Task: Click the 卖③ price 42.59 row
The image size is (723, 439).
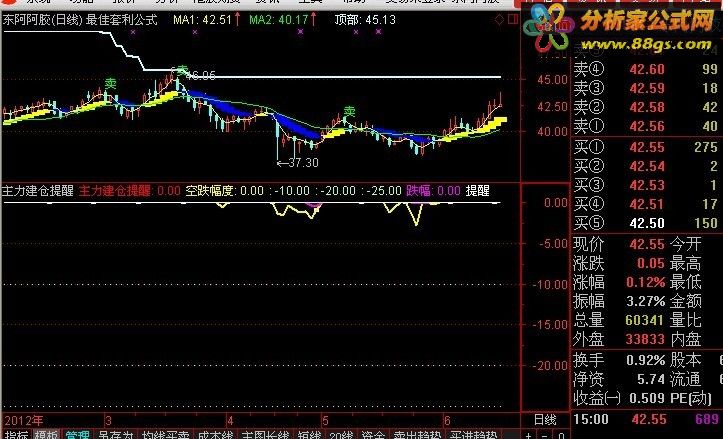Action: pyautogui.click(x=646, y=88)
